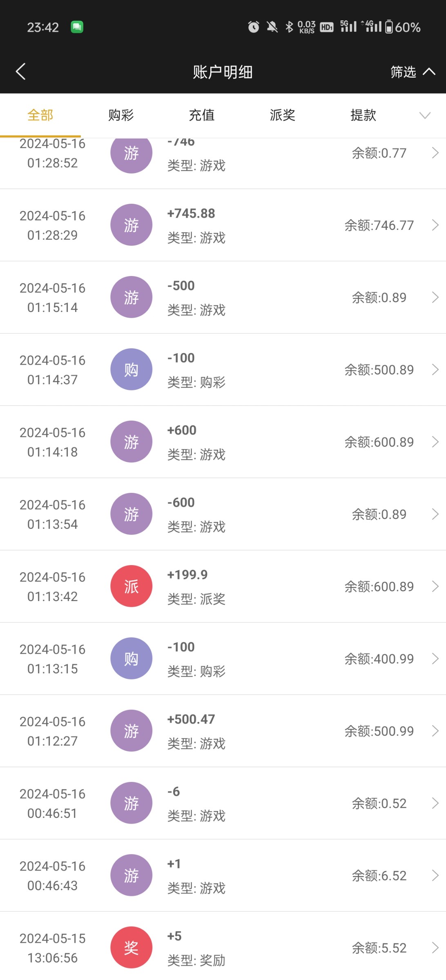This screenshot has width=446, height=980.
Task: Select the 提款 tab
Action: point(363,116)
